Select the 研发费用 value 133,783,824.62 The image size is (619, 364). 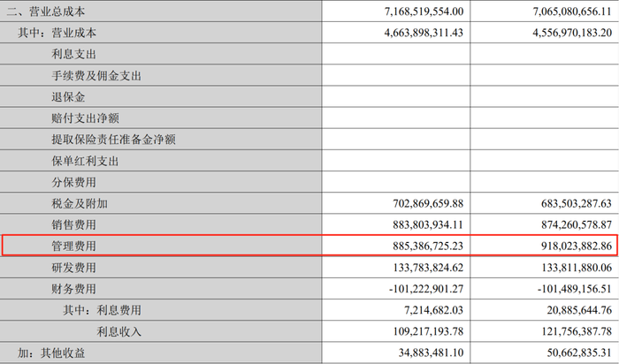coord(428,268)
